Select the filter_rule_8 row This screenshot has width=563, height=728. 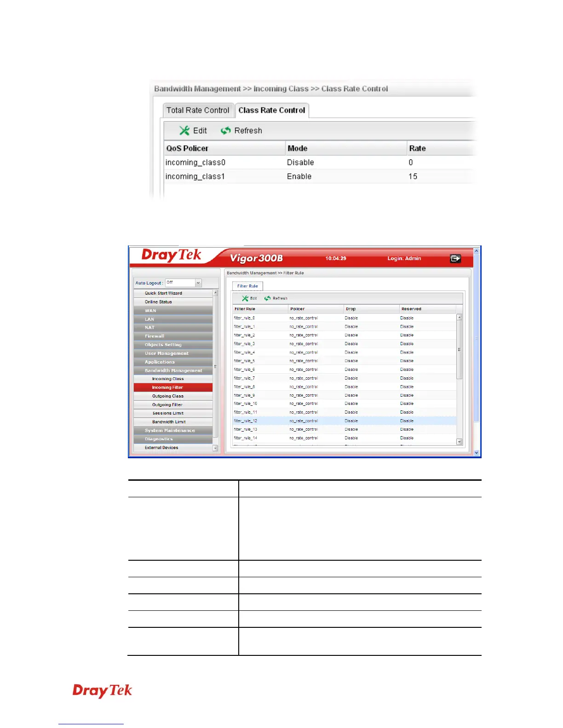tap(345, 387)
